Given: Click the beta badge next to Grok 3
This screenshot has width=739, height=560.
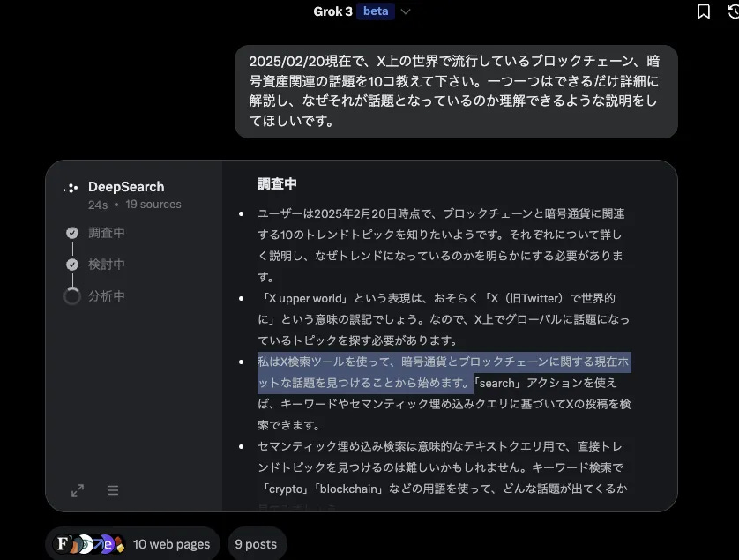Looking at the screenshot, I should pos(376,11).
